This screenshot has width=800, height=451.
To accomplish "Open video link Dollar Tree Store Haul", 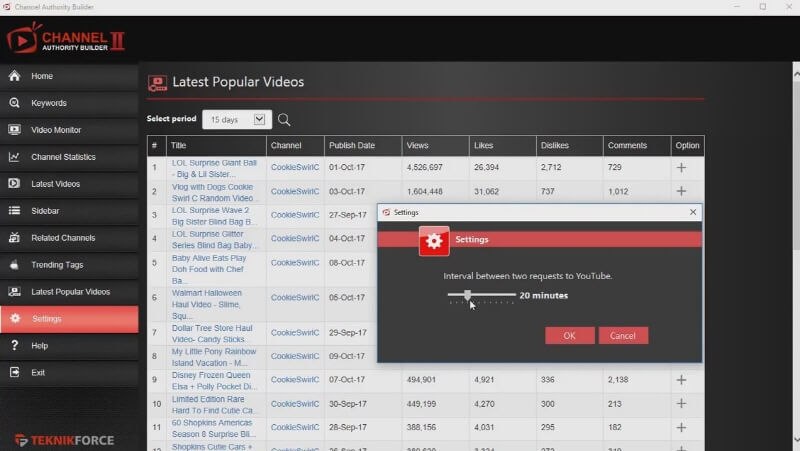I will (x=212, y=333).
